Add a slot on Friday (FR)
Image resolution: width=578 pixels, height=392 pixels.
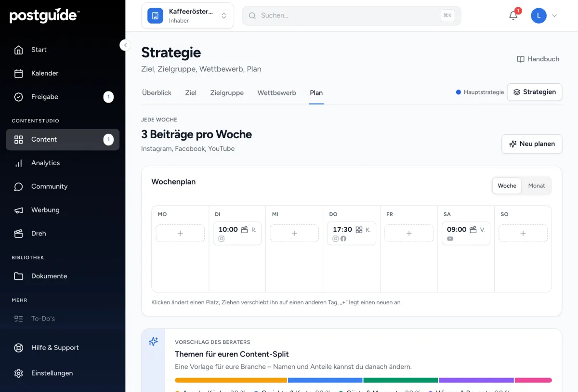tap(409, 233)
